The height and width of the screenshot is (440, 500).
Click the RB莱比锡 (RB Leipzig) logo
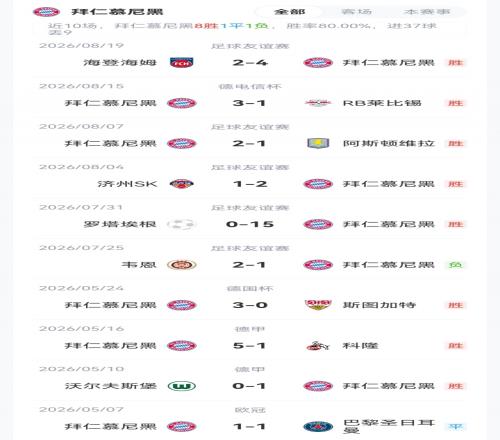[x=318, y=103]
